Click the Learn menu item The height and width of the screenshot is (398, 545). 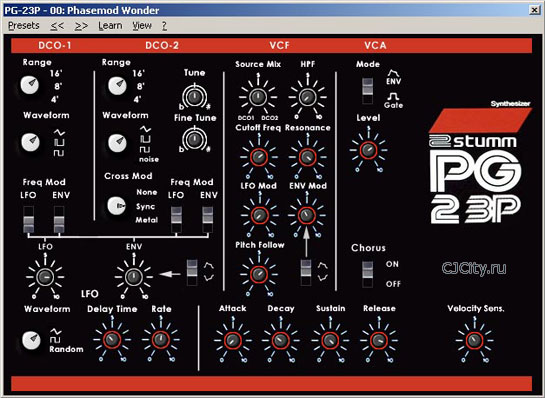(110, 26)
